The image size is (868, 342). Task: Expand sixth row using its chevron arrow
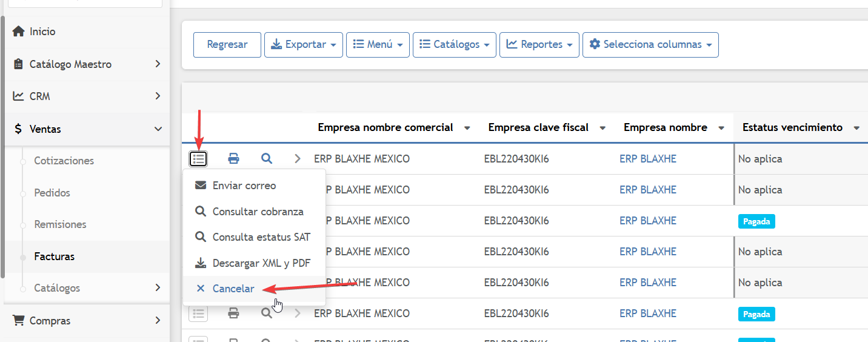coord(298,313)
